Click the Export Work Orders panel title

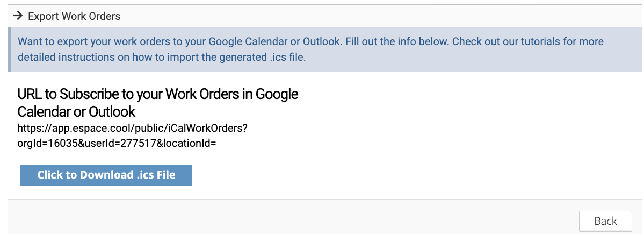tap(74, 16)
